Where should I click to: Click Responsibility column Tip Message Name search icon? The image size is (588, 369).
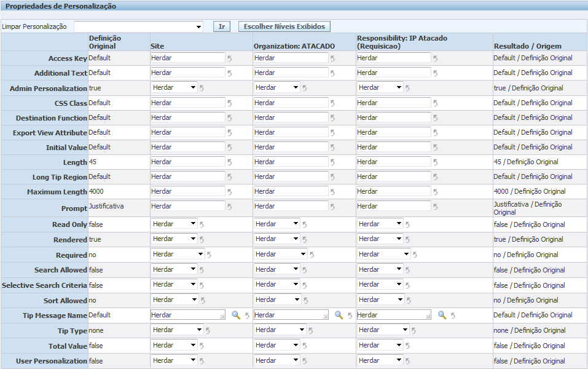pyautogui.click(x=442, y=315)
